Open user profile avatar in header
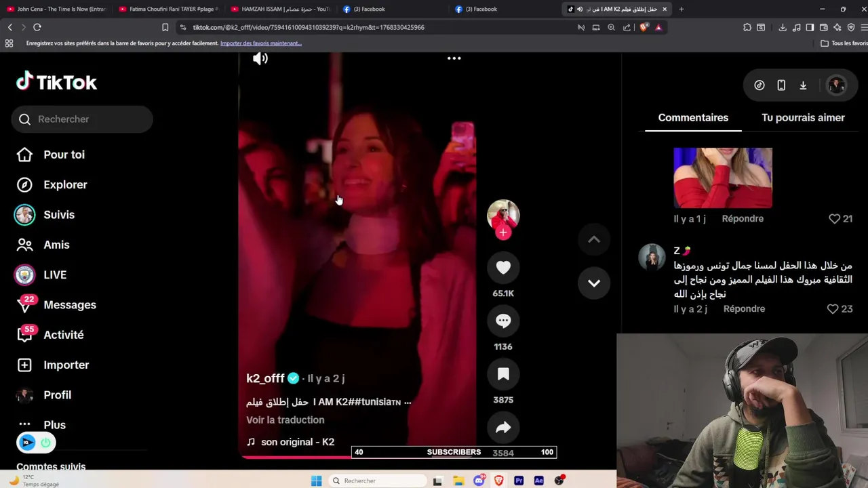This screenshot has width=868, height=488. [x=837, y=85]
